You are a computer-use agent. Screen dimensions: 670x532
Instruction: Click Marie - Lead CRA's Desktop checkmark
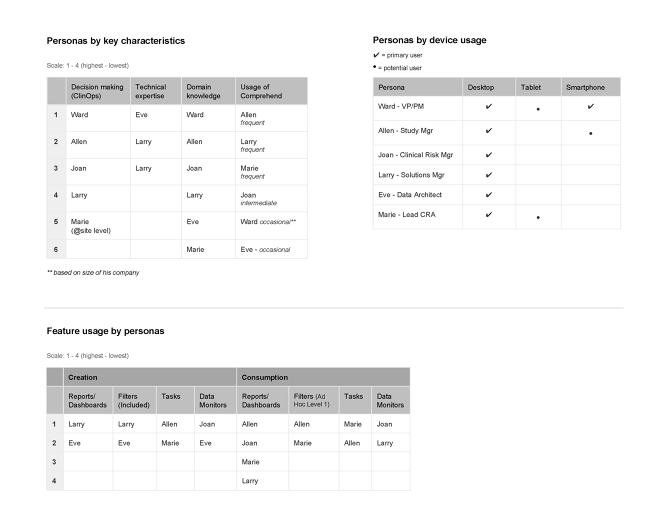(x=488, y=215)
